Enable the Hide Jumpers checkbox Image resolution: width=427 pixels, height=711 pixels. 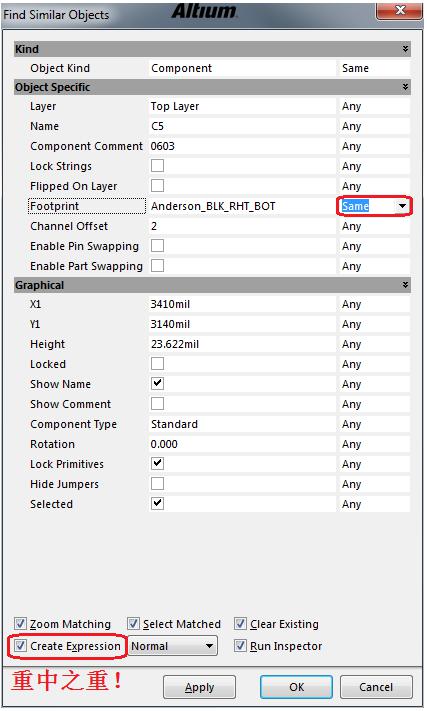157,483
